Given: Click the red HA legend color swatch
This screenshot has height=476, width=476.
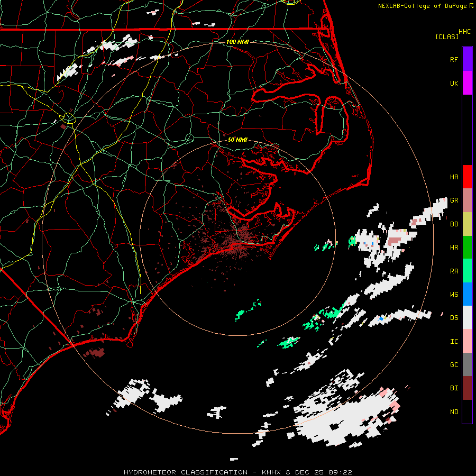Looking at the screenshot, I should click(x=467, y=177).
